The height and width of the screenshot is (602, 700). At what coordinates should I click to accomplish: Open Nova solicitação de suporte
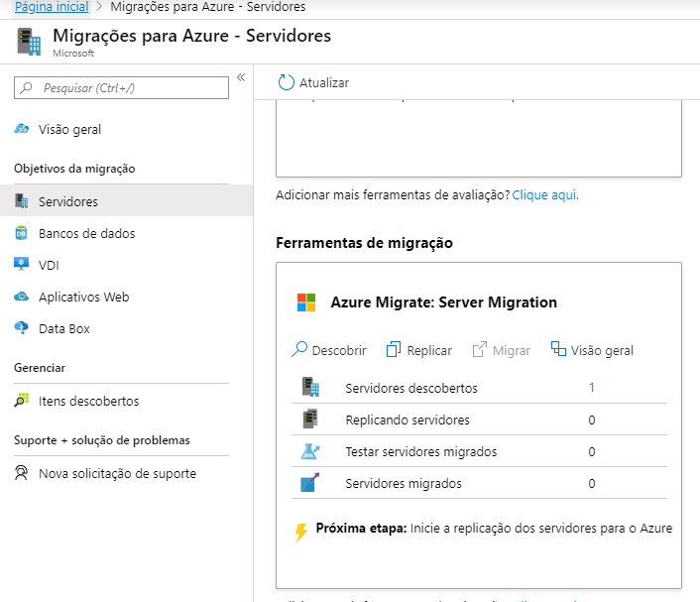click(117, 473)
